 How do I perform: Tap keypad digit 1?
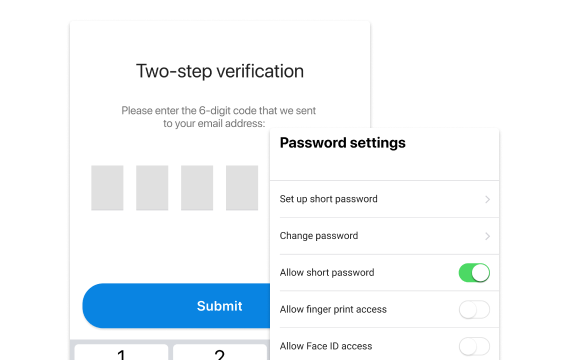[121, 353]
